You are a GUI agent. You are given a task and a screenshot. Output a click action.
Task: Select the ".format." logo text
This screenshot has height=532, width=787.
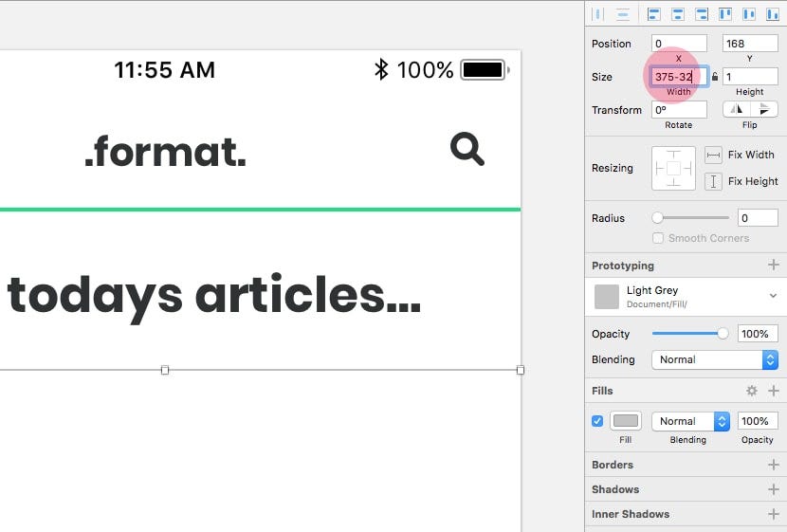pos(166,152)
